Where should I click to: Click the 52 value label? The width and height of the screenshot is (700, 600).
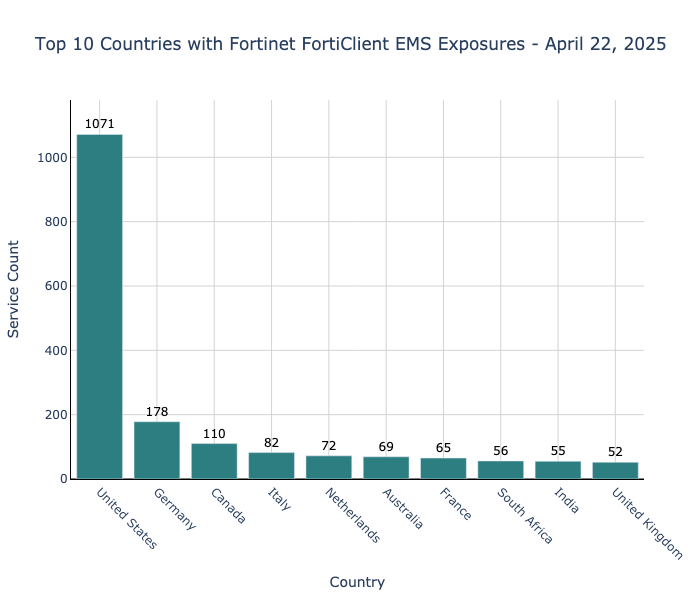coord(615,452)
